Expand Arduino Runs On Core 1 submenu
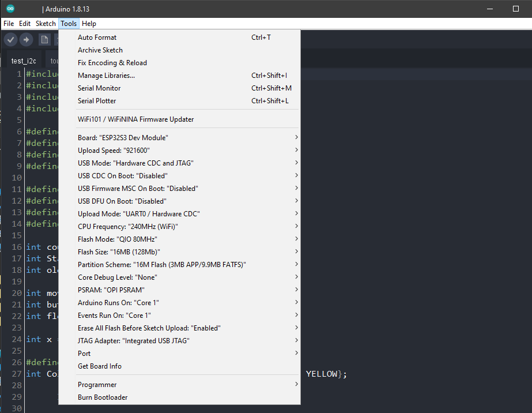This screenshot has height=413, width=532. click(179, 303)
